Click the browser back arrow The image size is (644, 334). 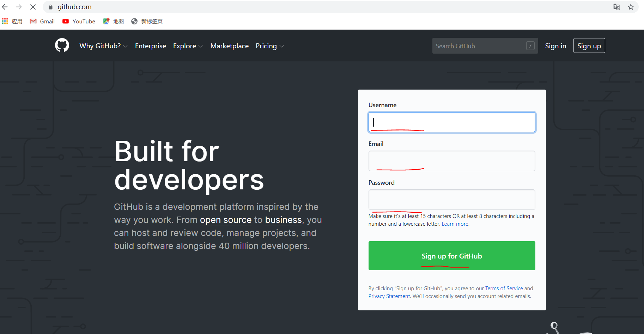click(x=5, y=7)
